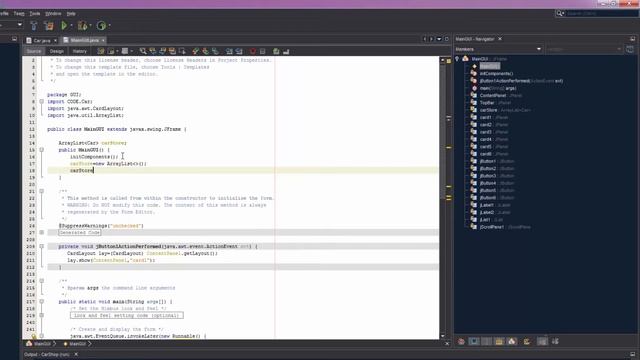This screenshot has height=360, width=640.
Task: Expand the Look and feel setting code fold
Action: click(42, 316)
